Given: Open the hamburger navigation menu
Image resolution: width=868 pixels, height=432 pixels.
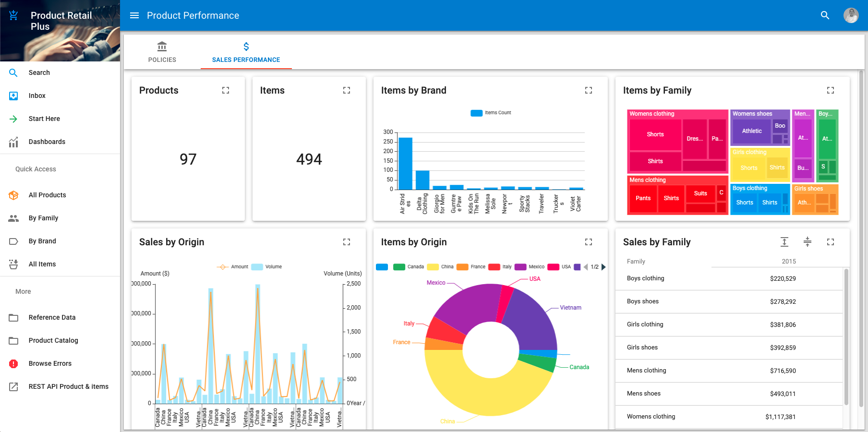Looking at the screenshot, I should click(x=134, y=15).
